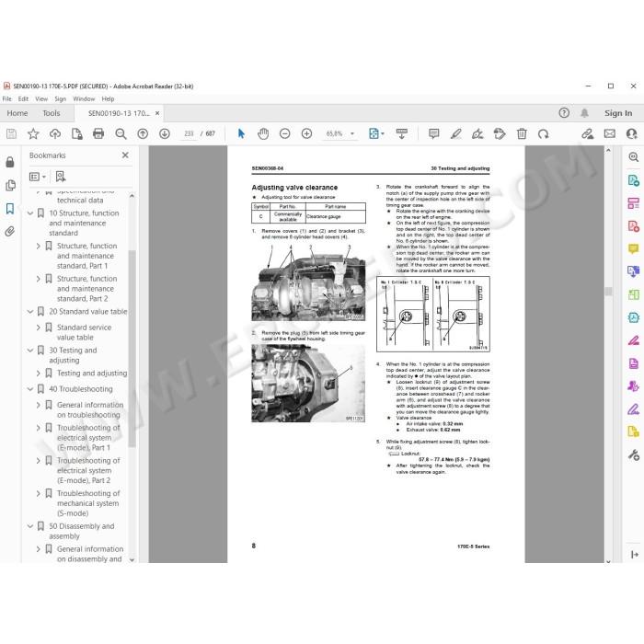The width and height of the screenshot is (644, 644).
Task: Collapse '40 Troubleshooting' bookmark
Action: point(30,389)
